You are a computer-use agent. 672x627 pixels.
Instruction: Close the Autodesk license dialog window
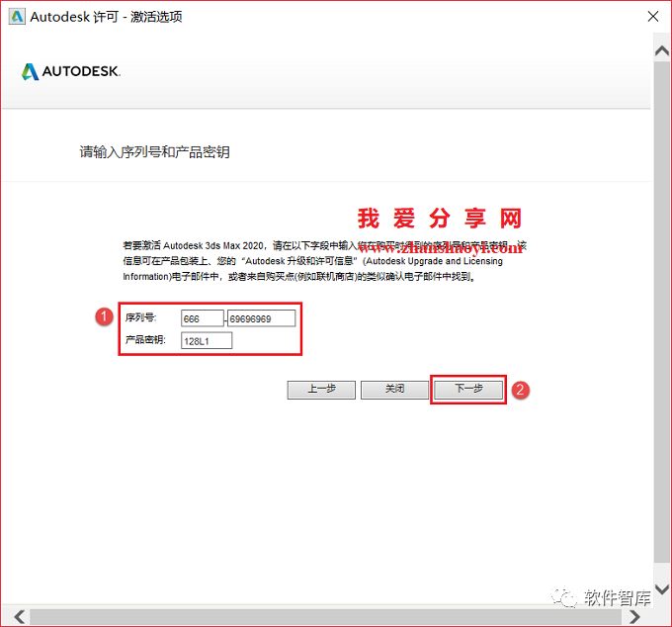pyautogui.click(x=652, y=17)
